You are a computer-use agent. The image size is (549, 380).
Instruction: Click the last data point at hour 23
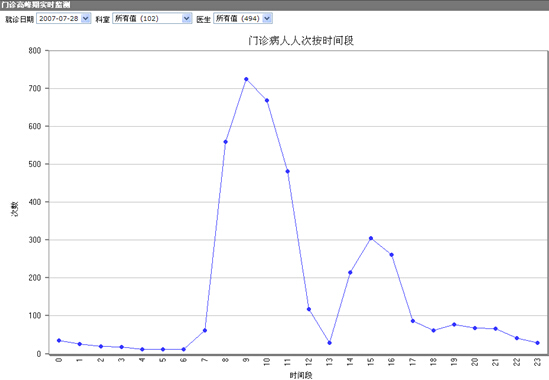point(537,343)
